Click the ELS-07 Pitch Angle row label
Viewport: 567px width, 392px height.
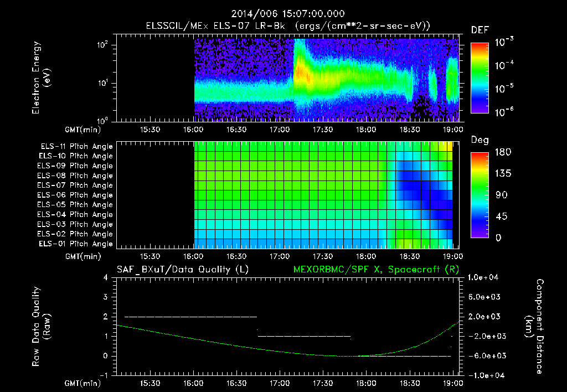(x=75, y=185)
